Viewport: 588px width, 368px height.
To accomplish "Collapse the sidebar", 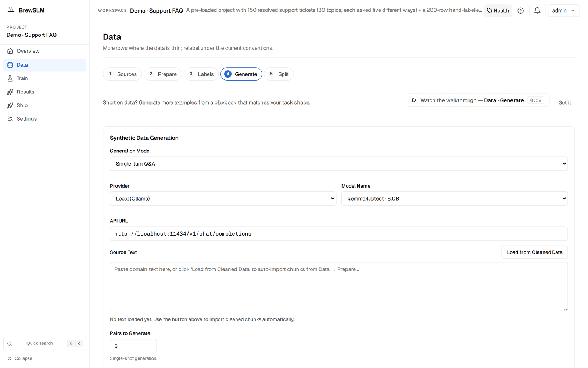I will point(20,358).
